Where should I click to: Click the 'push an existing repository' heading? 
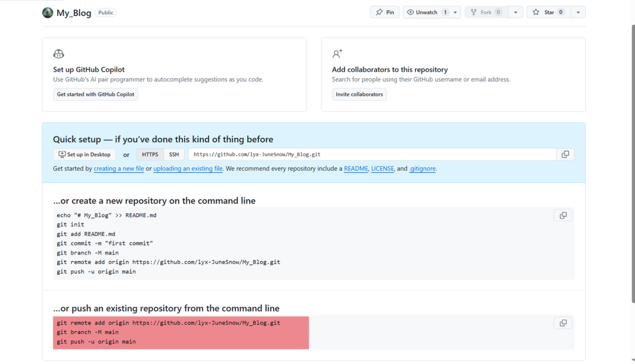(x=166, y=308)
